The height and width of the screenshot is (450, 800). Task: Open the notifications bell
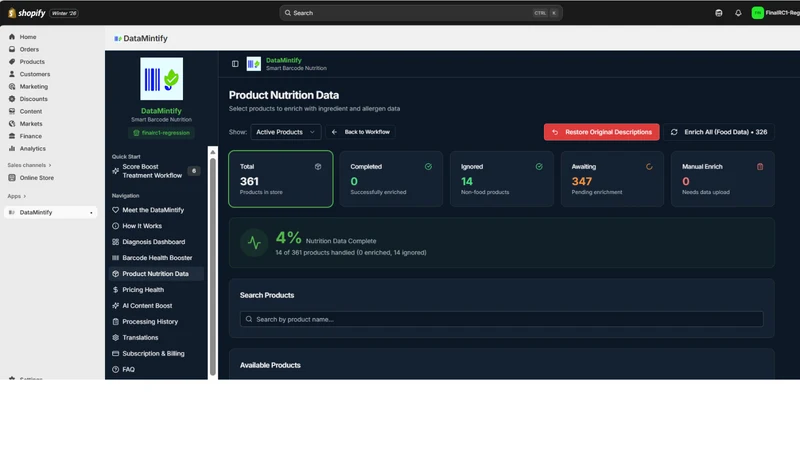pos(738,13)
